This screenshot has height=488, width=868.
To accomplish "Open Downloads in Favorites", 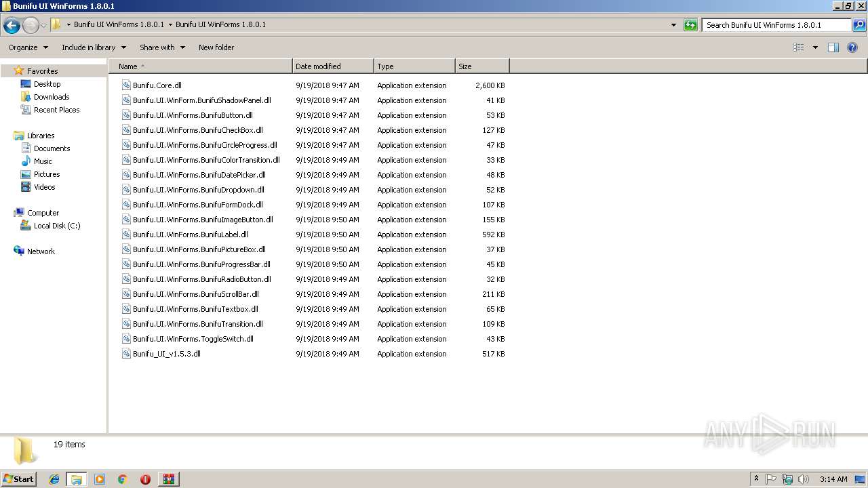I will pos(52,97).
